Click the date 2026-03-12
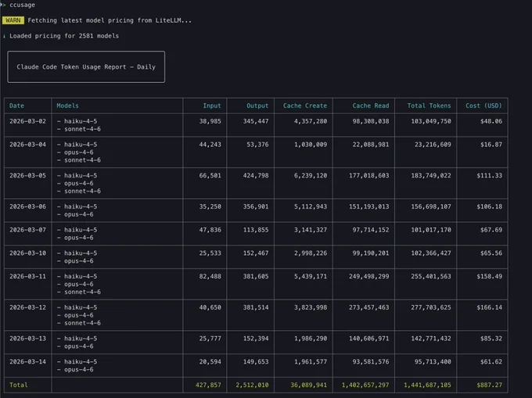The width and height of the screenshot is (532, 398). pos(27,307)
